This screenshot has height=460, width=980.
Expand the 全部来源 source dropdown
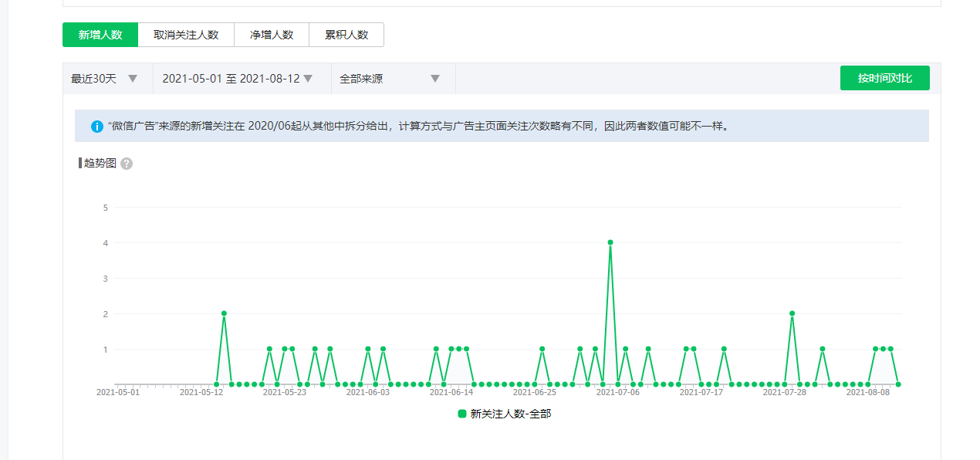pyautogui.click(x=392, y=79)
